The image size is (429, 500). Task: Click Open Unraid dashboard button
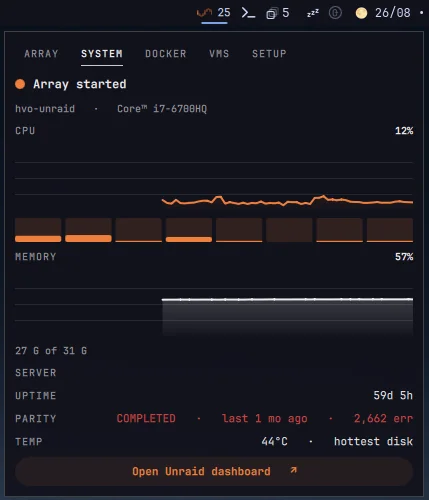pyautogui.click(x=214, y=471)
